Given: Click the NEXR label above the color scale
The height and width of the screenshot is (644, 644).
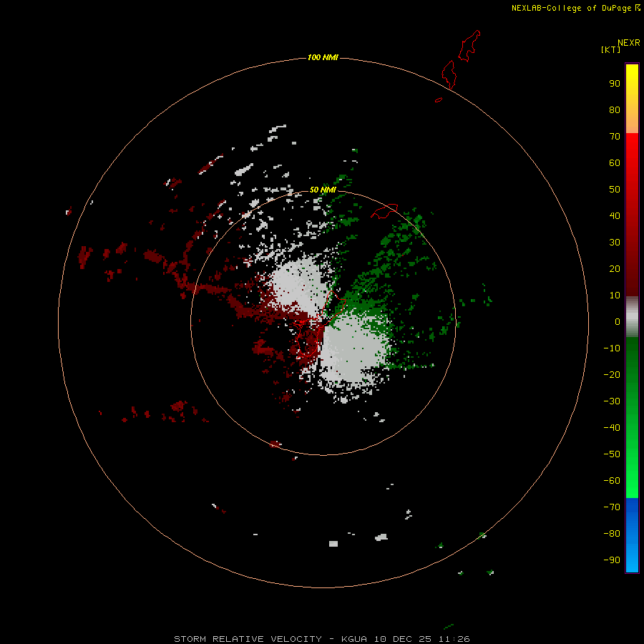Looking at the screenshot, I should (x=628, y=43).
